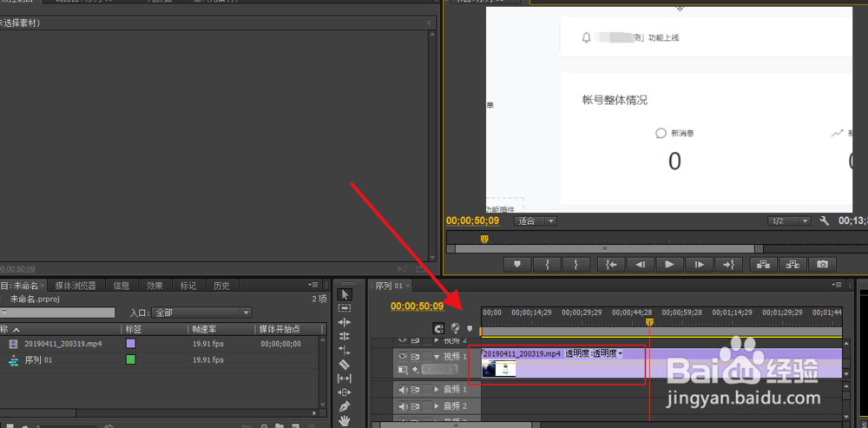This screenshot has width=868, height=428.
Task: Set Video 1 display style
Action: 403,369
